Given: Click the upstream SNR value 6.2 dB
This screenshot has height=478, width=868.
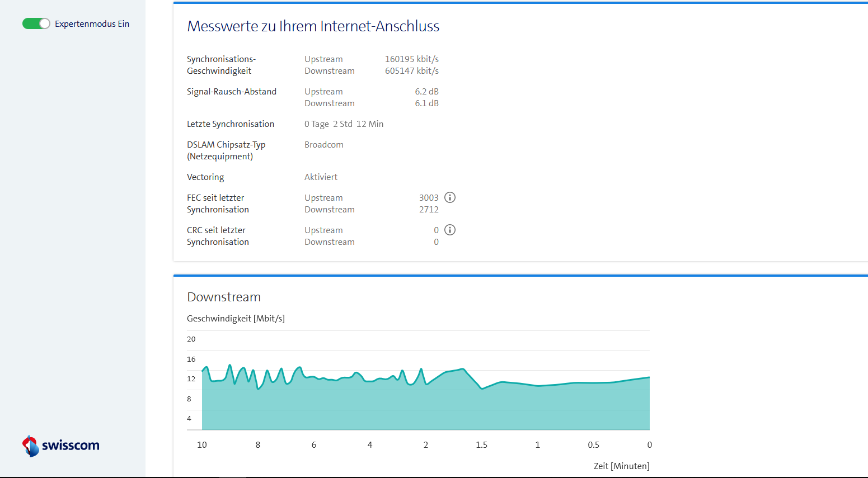Looking at the screenshot, I should [427, 92].
